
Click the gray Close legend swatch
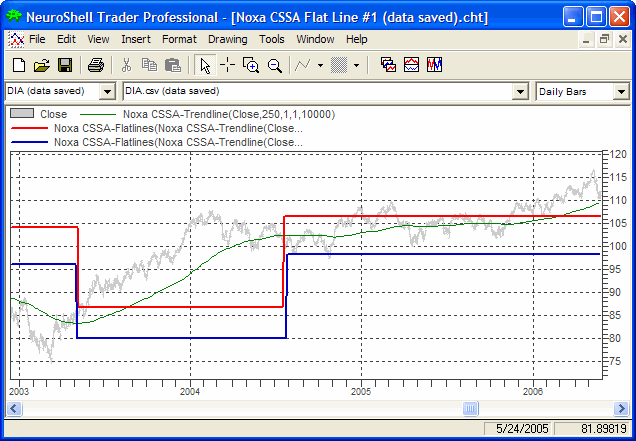tap(22, 113)
